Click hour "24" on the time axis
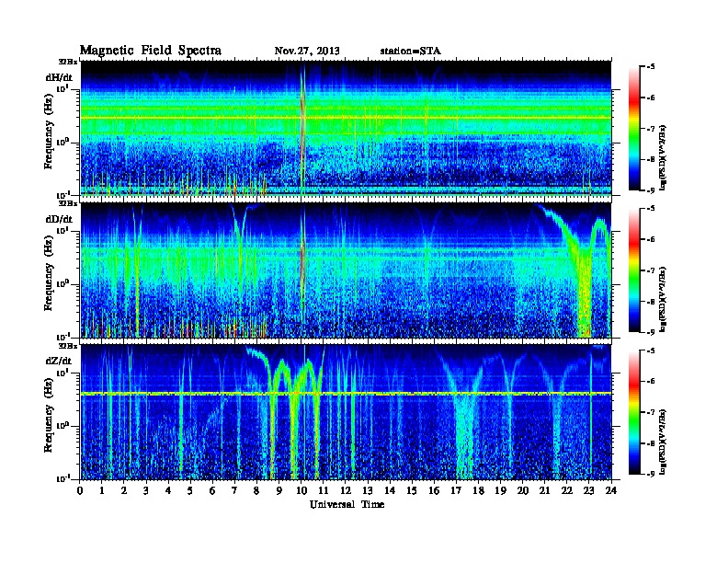728x563 pixels. pos(611,490)
